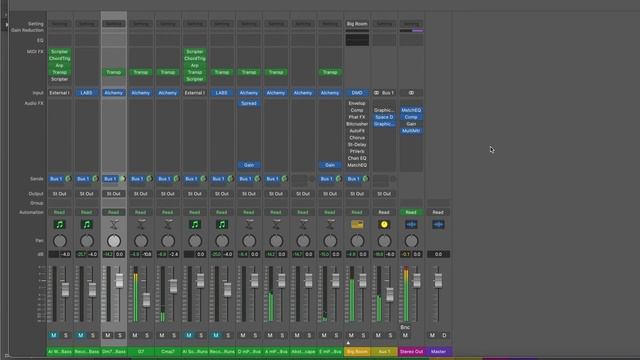
Task: Solo the Cmaj7 channel
Action: pos(174,335)
